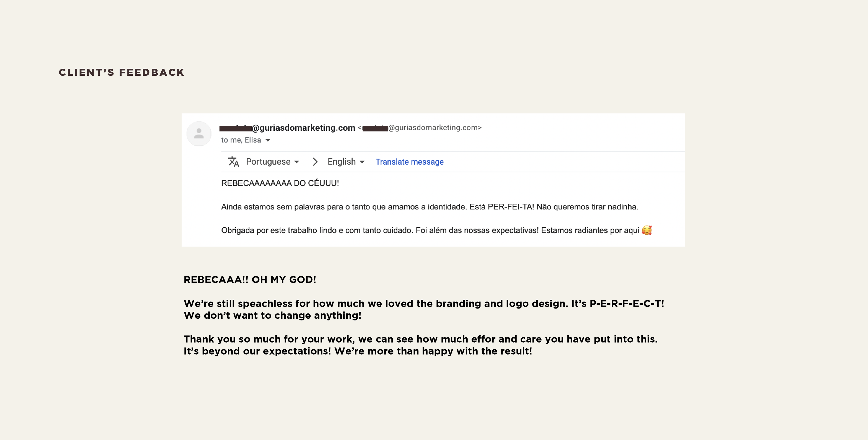Click the bold guriasdomarketing.com sender name

(287, 128)
